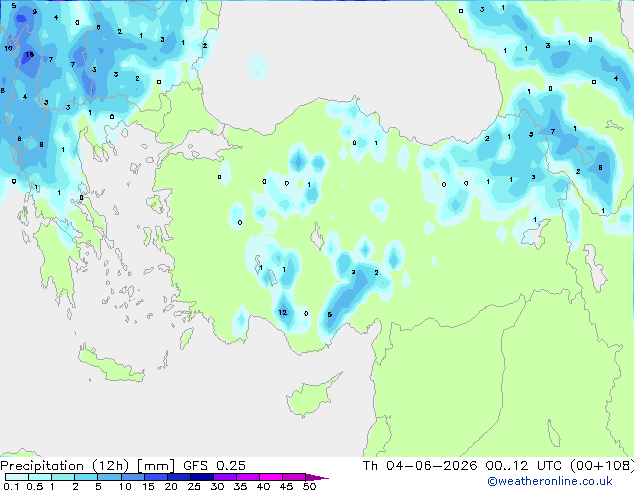Select the legend swatch between 35 and 40

coord(247,477)
